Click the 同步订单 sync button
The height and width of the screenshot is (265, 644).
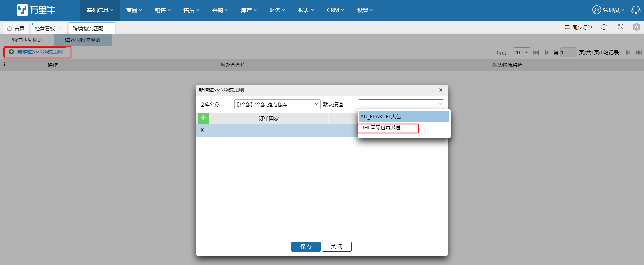click(x=578, y=27)
